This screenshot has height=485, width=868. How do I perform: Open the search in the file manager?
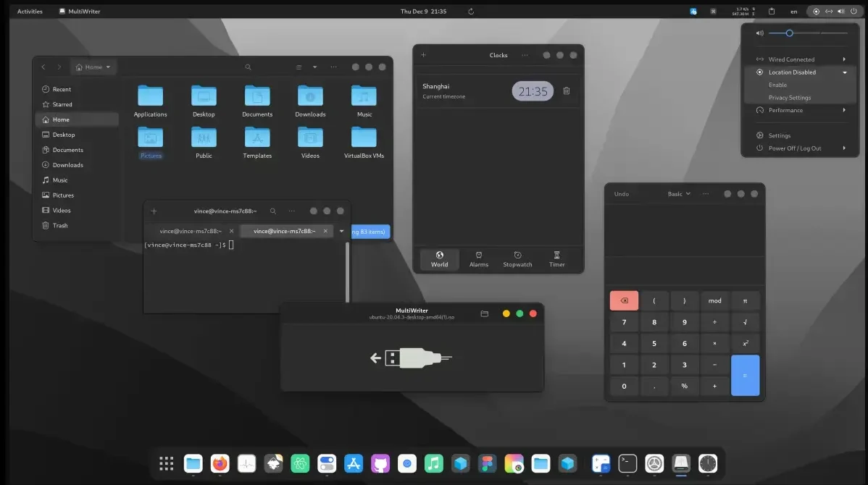pos(248,67)
